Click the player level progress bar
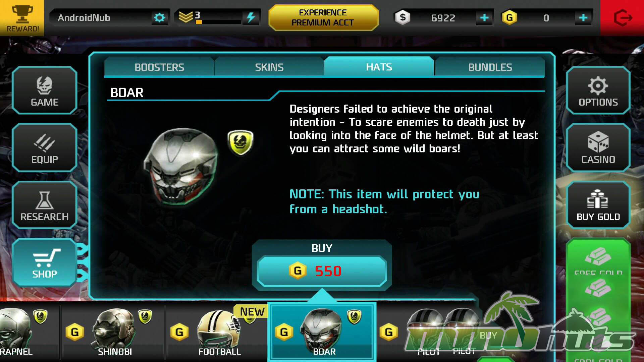The image size is (644, 362). tap(218, 22)
